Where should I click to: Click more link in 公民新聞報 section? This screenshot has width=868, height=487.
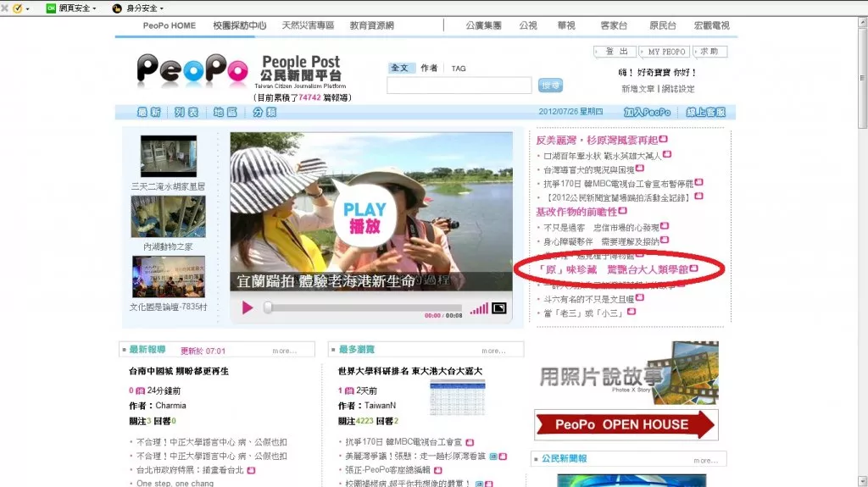706,461
